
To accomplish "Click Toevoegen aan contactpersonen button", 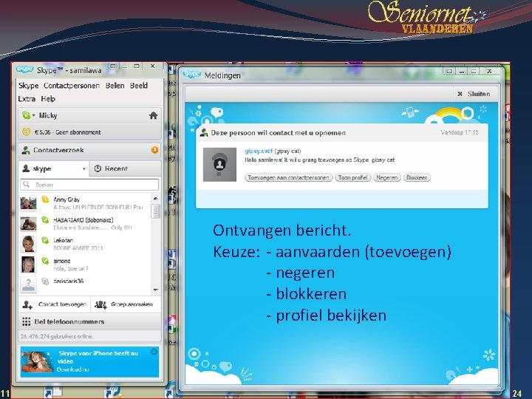I will click(x=288, y=177).
